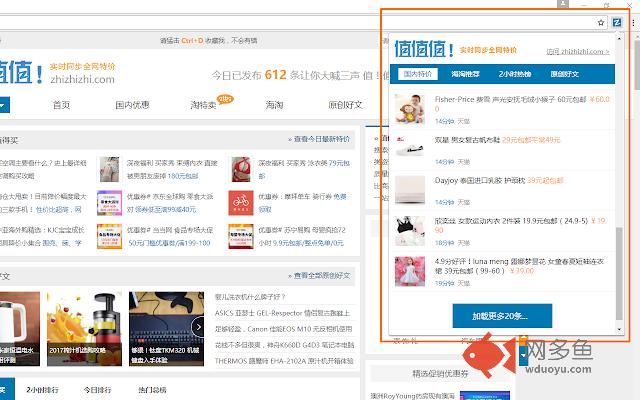
Task: Open the Chrome three-dot menu
Action: click(x=634, y=22)
